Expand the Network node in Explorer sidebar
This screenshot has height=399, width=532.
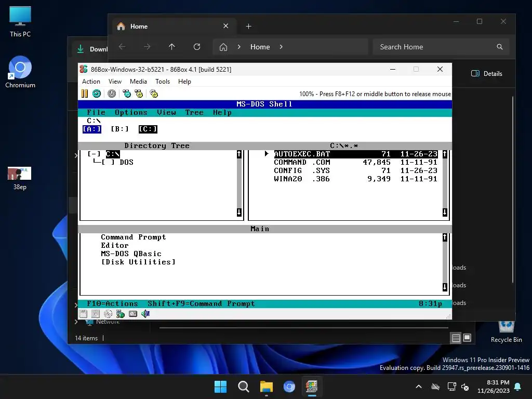pos(76,322)
